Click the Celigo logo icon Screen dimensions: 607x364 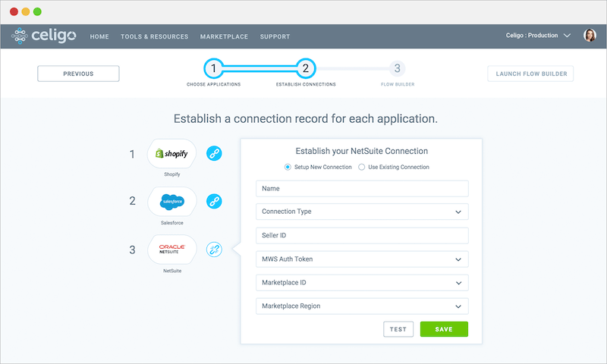pos(20,36)
